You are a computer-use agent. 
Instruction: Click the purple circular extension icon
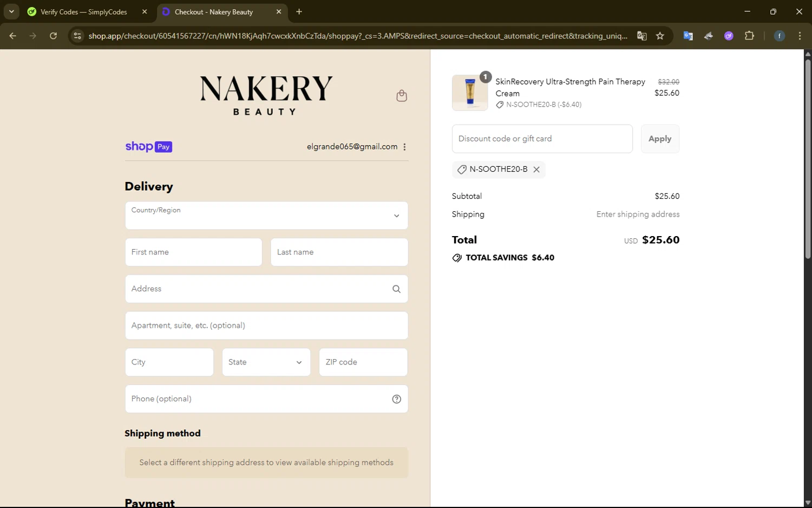[x=729, y=36]
